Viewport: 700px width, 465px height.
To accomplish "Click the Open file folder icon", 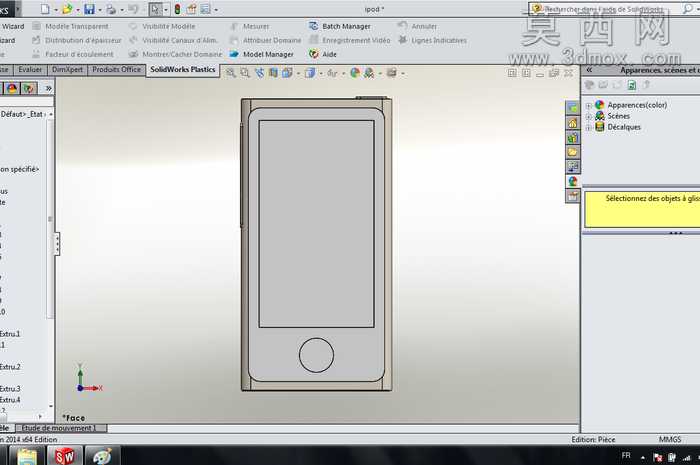I will click(67, 9).
